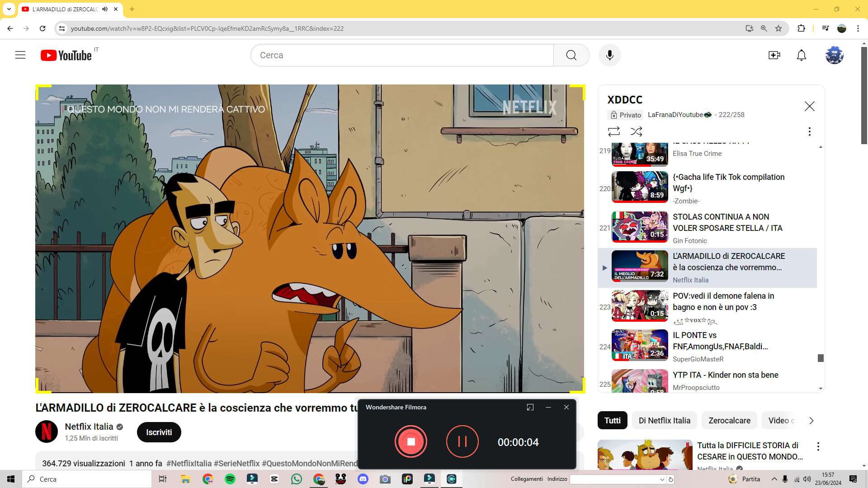Select the Tutti filter chip
Screen dimensions: 868x488
[613, 421]
